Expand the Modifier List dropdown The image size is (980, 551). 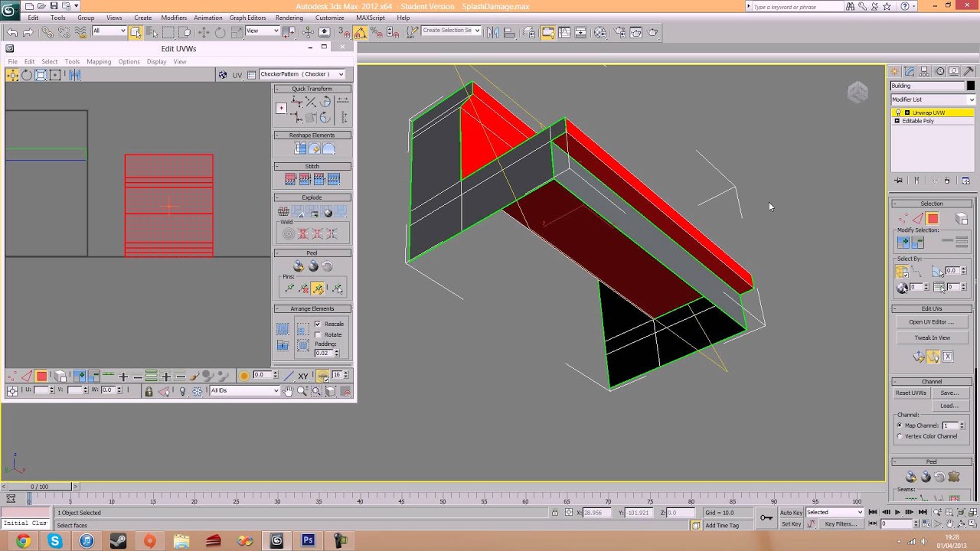click(x=933, y=99)
